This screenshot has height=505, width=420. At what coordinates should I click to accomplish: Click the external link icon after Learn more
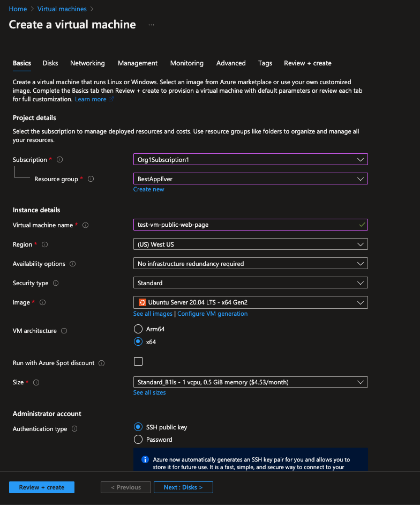click(111, 99)
